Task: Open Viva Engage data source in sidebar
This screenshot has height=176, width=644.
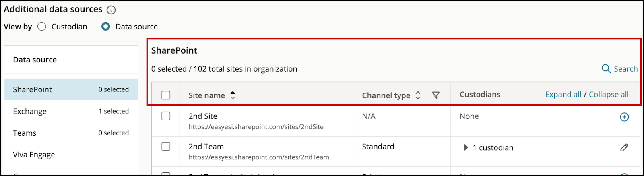Action: pyautogui.click(x=71, y=155)
